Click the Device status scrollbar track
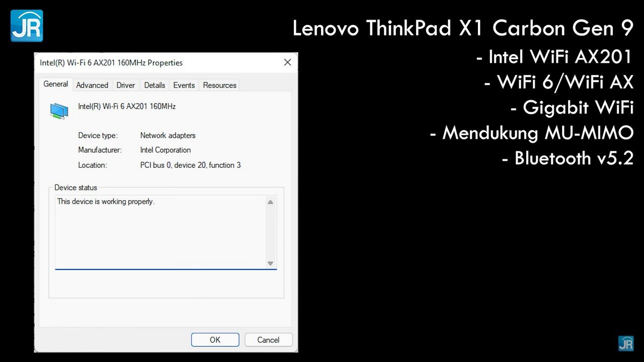The height and width of the screenshot is (362, 644). coord(270,232)
